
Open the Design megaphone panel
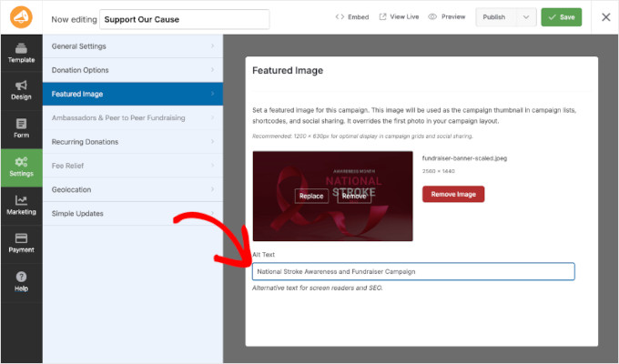coord(21,90)
